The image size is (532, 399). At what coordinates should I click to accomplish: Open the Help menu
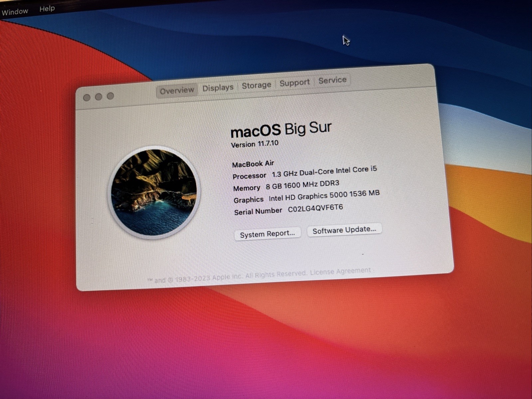coord(47,9)
